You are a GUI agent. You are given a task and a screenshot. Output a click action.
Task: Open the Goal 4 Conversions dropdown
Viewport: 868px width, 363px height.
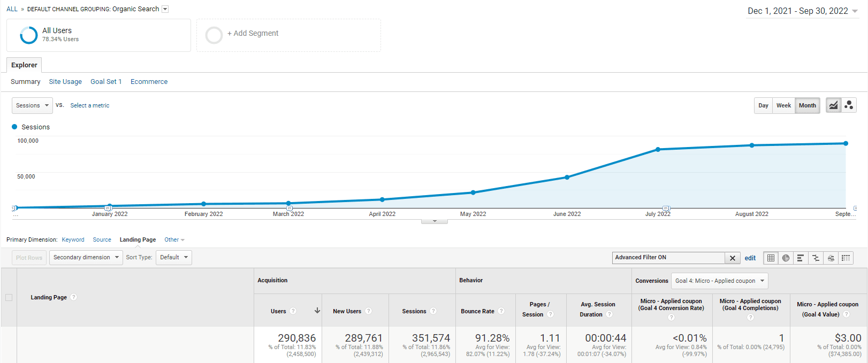(x=719, y=281)
